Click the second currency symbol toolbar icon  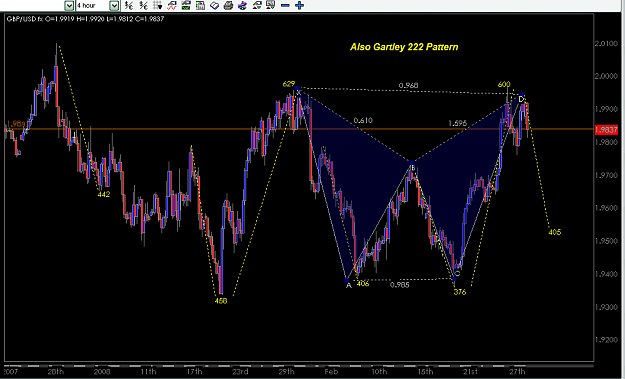coord(143,5)
